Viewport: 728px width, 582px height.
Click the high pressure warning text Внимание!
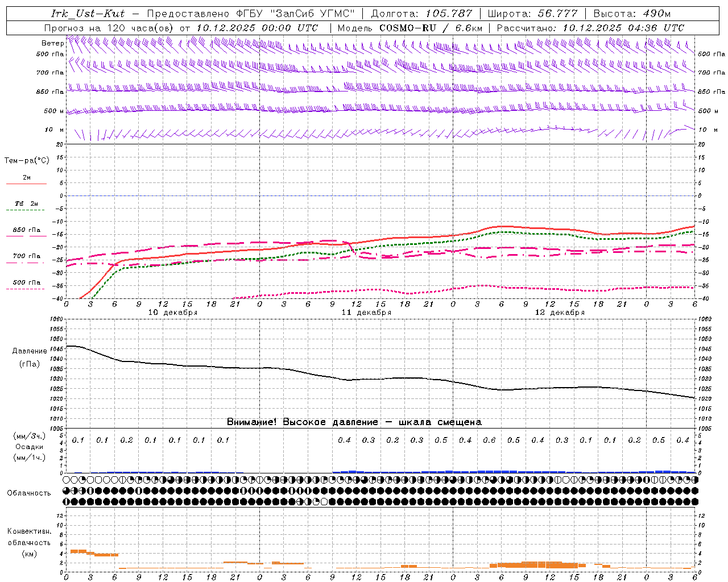pyautogui.click(x=253, y=422)
